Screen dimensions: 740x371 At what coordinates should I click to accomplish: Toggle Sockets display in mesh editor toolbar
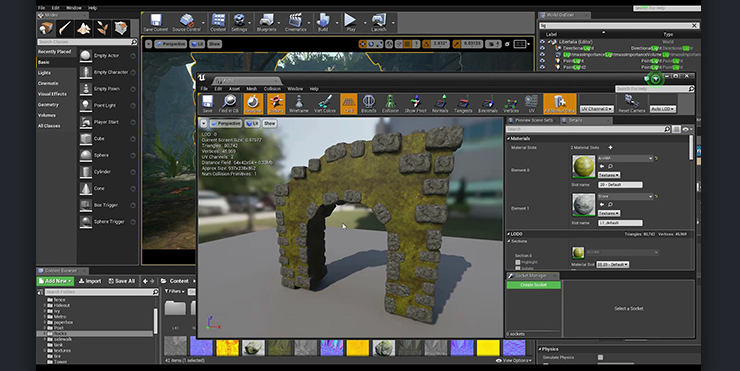(x=276, y=104)
